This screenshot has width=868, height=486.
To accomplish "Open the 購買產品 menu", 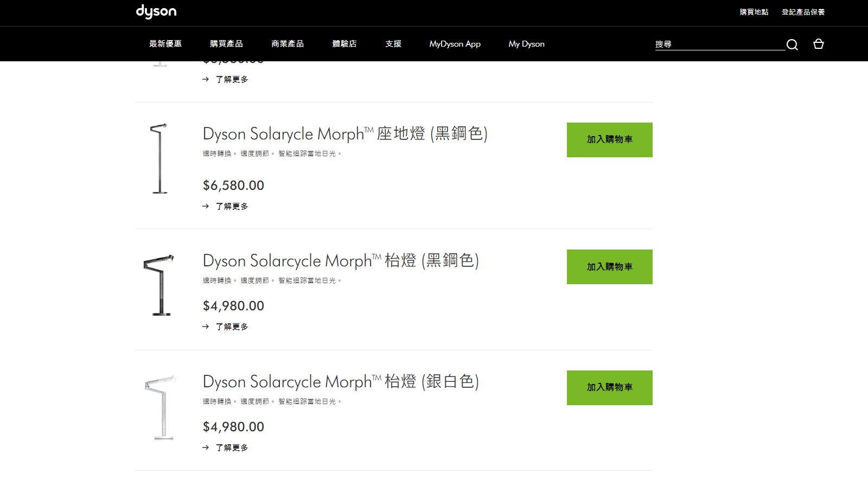I will coord(226,44).
